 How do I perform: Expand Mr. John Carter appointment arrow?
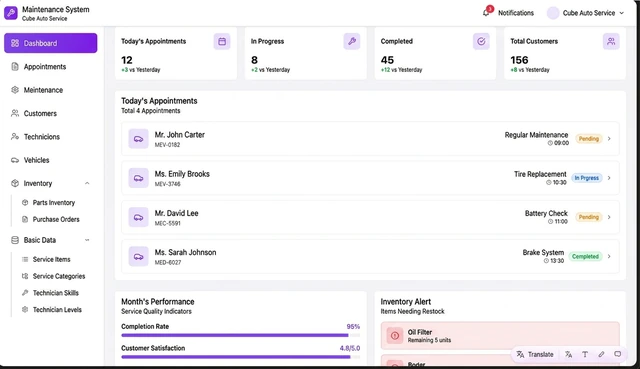tap(609, 139)
